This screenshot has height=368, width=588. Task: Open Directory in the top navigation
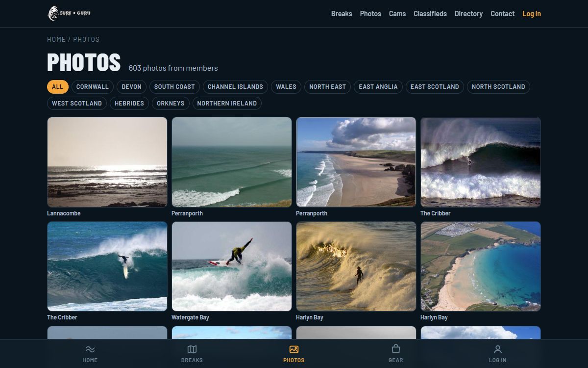468,14
